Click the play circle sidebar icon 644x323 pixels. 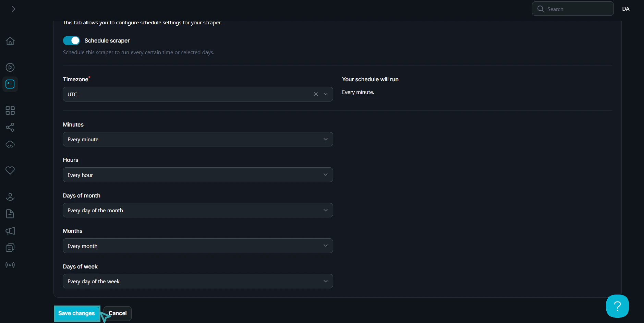coord(10,68)
